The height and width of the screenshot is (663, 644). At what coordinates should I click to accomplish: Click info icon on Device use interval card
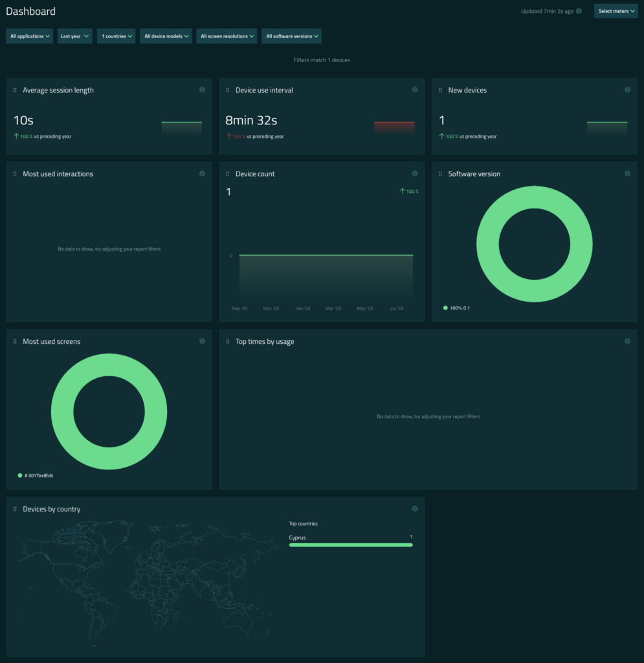[x=415, y=90]
